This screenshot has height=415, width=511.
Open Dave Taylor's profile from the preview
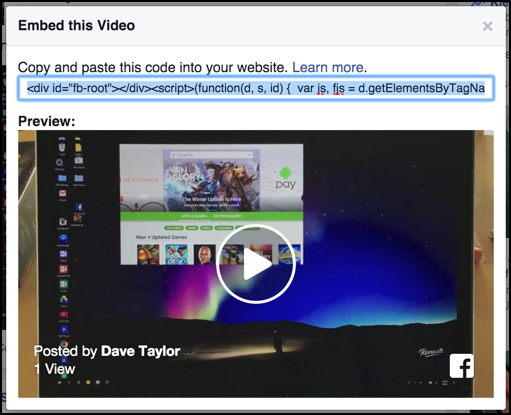click(140, 351)
